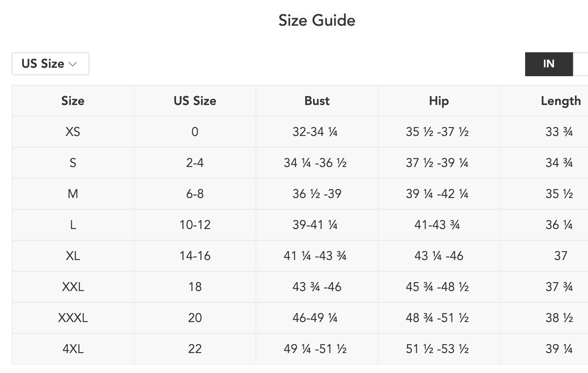Click the Bust column header
Viewport: 588px width, 373px height.
coord(317,101)
